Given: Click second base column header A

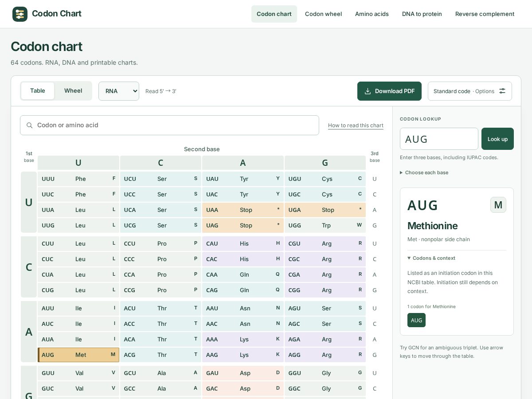Looking at the screenshot, I should (243, 163).
